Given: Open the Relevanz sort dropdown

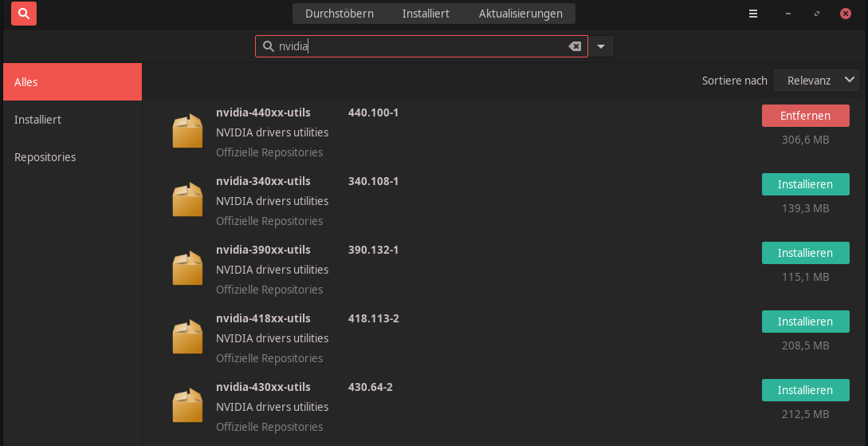Looking at the screenshot, I should pyautogui.click(x=816, y=80).
